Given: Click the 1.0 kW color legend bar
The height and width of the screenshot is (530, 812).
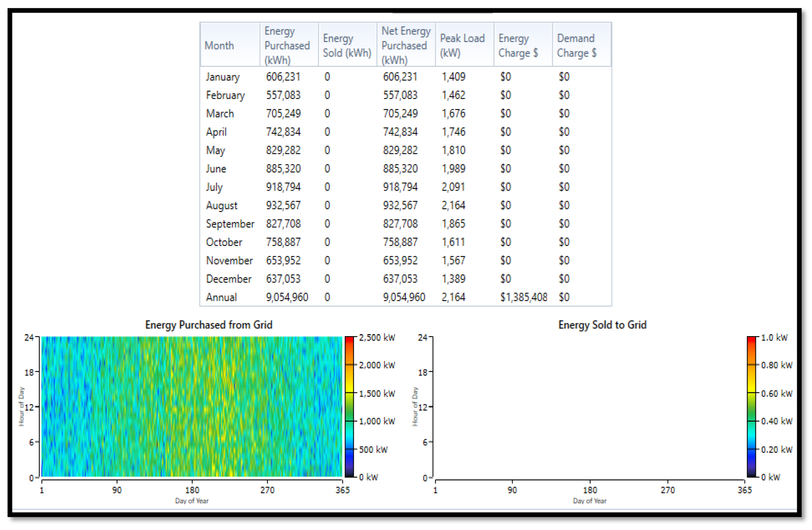Looking at the screenshot, I should (x=751, y=407).
